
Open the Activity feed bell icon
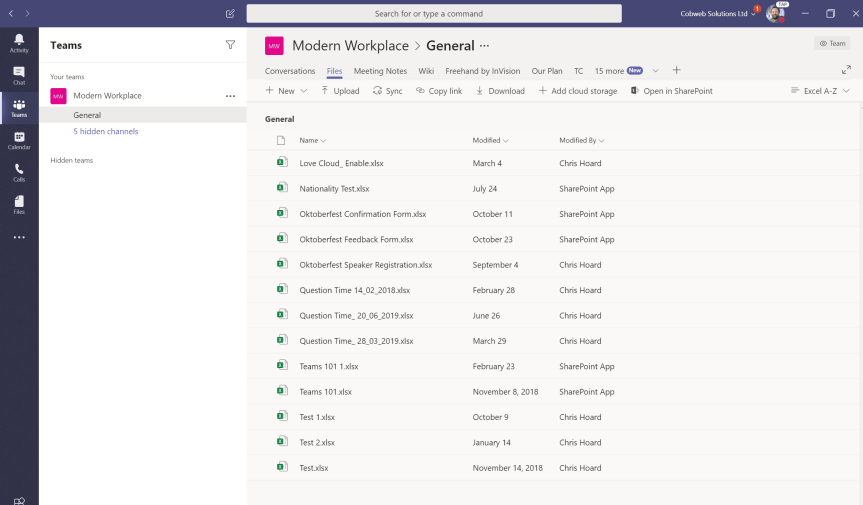coord(19,42)
